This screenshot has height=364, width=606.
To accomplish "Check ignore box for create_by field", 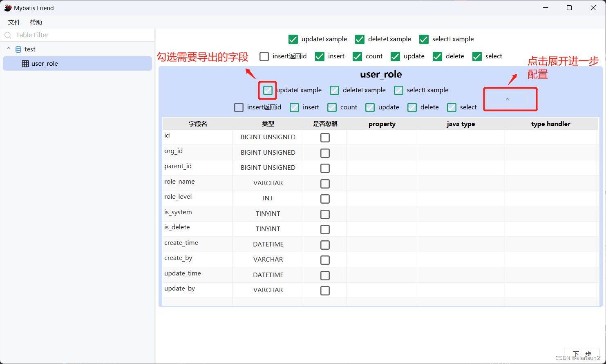I will click(x=325, y=260).
